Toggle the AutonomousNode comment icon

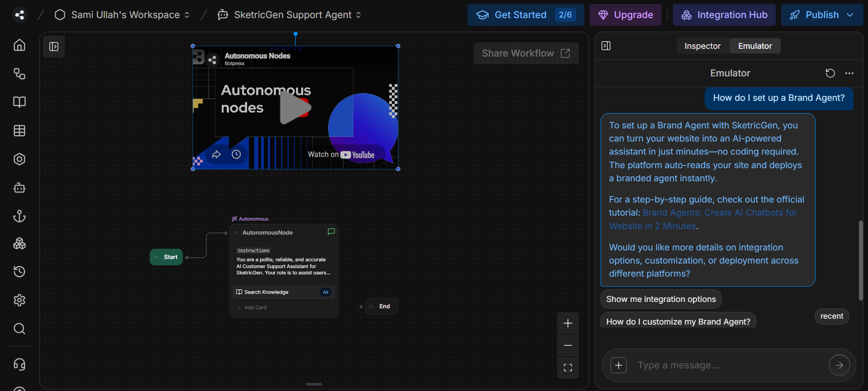[x=331, y=231]
